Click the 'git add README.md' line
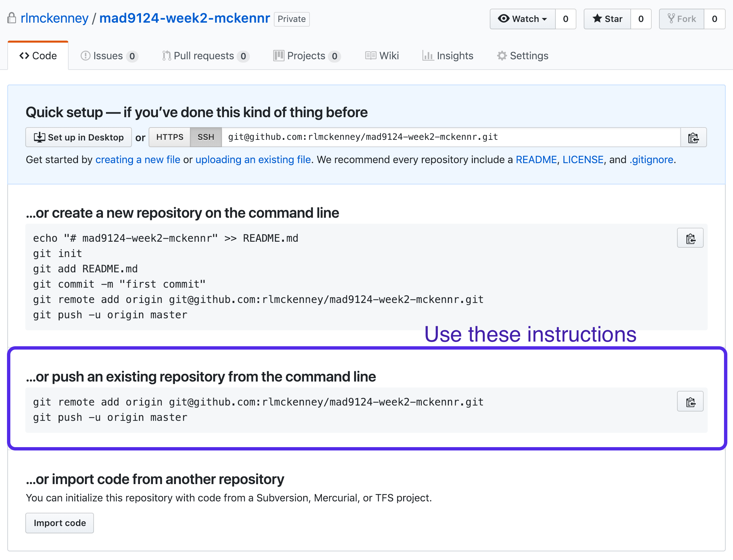 [85, 269]
